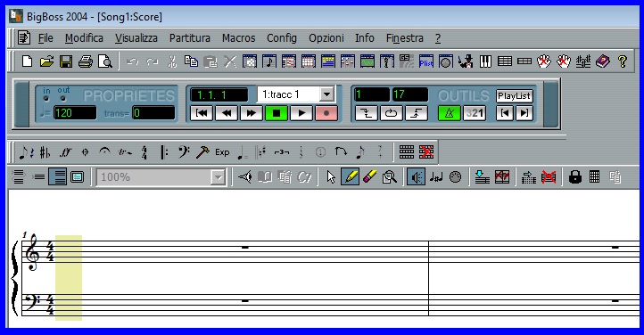This screenshot has height=335, width=644.
Task: Open the Exp expression tool
Action: click(x=222, y=152)
